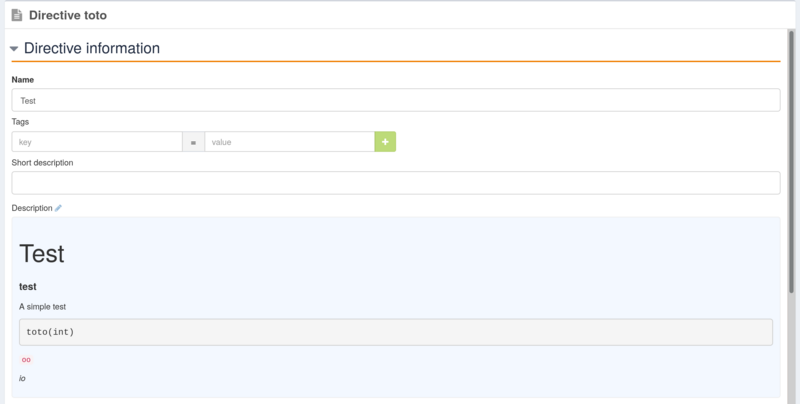Click the large Test heading in description
Image resolution: width=800 pixels, height=404 pixels.
click(42, 254)
